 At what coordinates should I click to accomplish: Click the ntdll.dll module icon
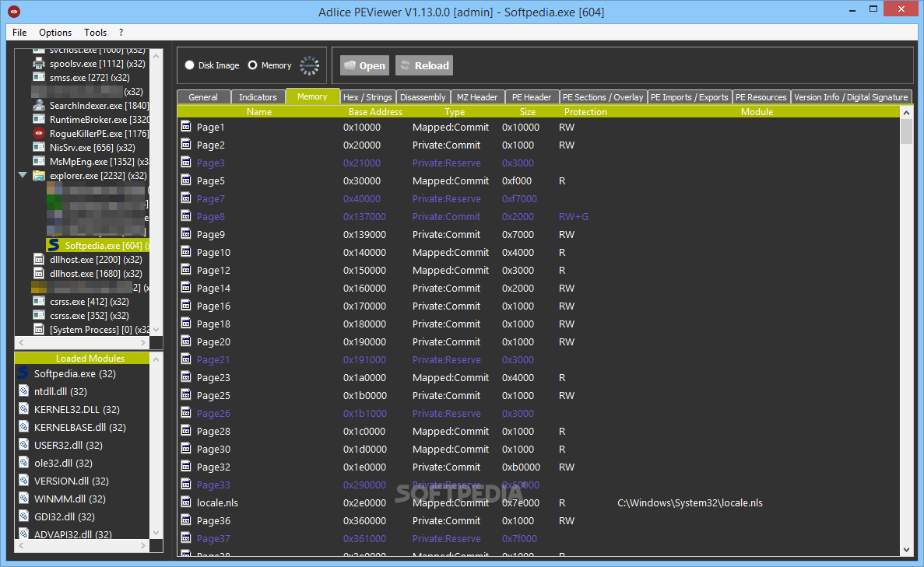(x=23, y=391)
